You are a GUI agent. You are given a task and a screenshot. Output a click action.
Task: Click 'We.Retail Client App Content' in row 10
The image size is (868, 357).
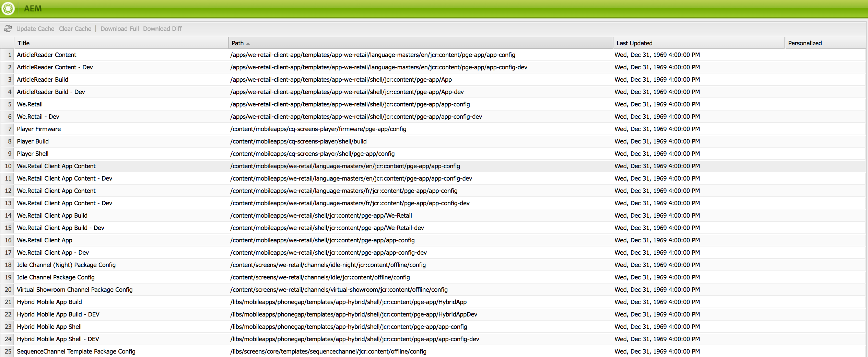tap(56, 166)
